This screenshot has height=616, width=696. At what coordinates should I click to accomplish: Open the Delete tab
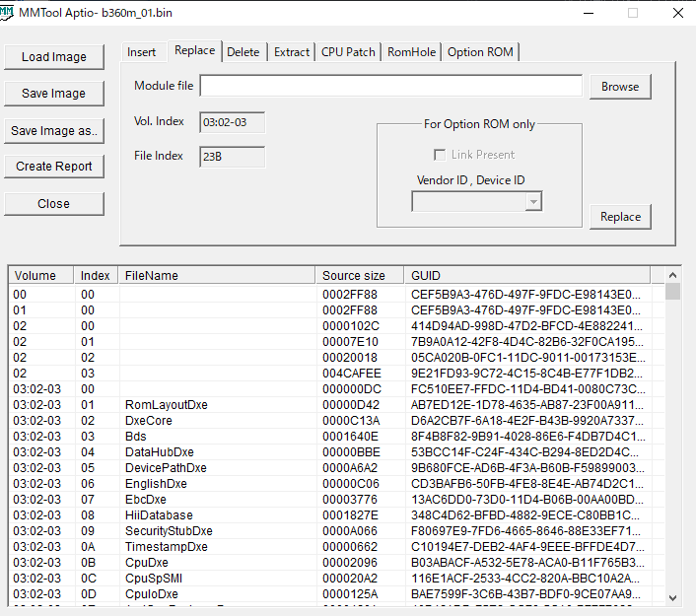244,52
